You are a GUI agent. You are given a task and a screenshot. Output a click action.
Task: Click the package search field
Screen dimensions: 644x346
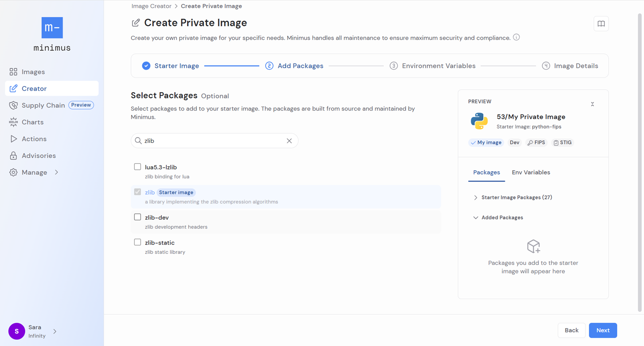coord(214,141)
